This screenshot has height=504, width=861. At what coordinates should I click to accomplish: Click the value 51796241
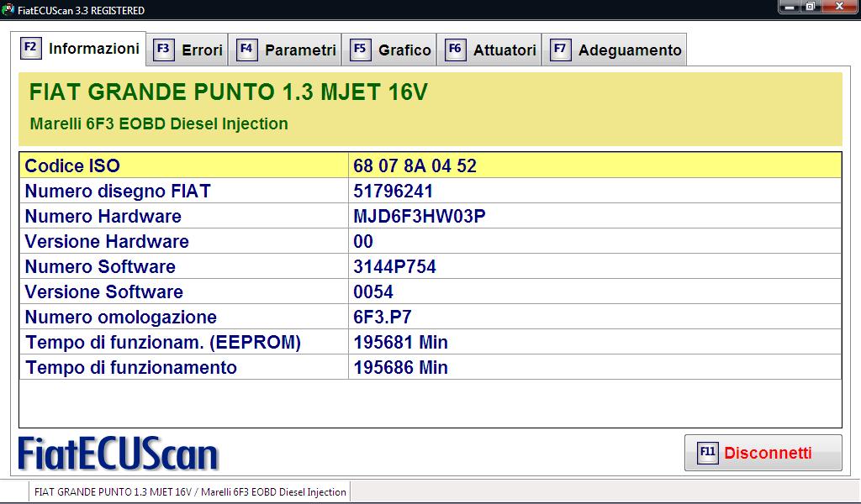(x=394, y=191)
